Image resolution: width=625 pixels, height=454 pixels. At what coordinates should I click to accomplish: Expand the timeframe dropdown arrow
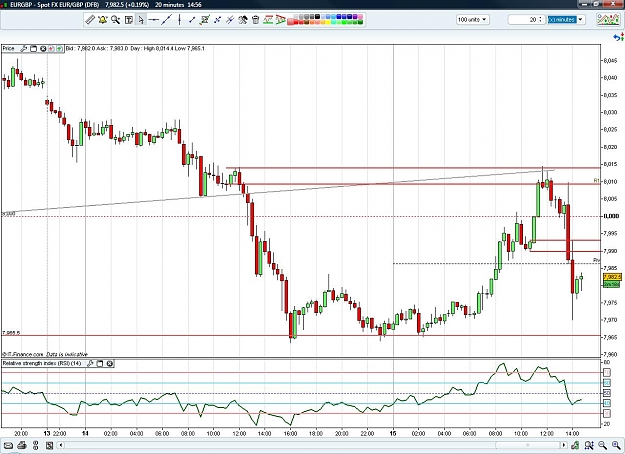pyautogui.click(x=581, y=20)
